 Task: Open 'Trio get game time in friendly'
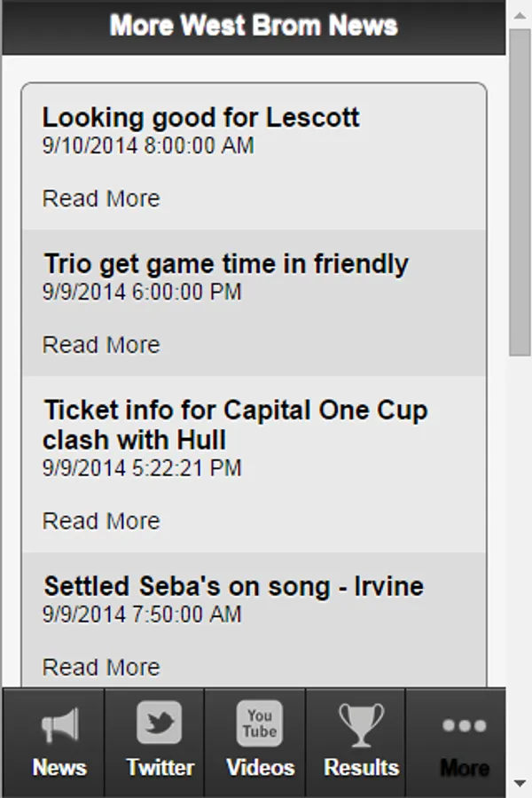pos(226,263)
